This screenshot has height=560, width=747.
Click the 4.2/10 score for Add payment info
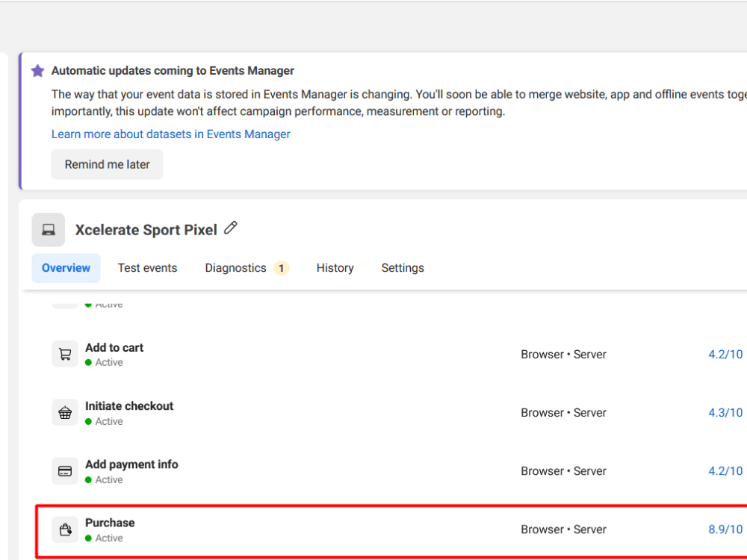click(724, 470)
